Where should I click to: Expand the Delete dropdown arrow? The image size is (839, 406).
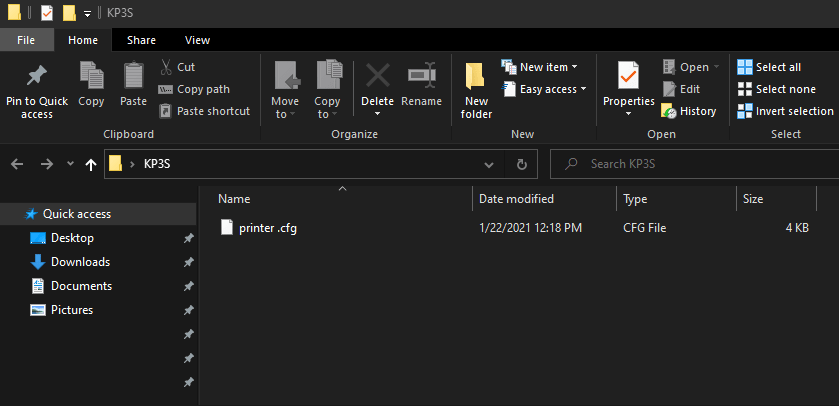click(377, 114)
